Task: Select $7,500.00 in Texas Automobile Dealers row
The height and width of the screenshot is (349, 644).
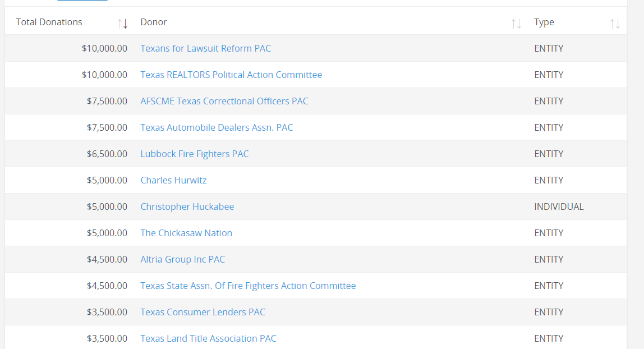Action: point(107,127)
